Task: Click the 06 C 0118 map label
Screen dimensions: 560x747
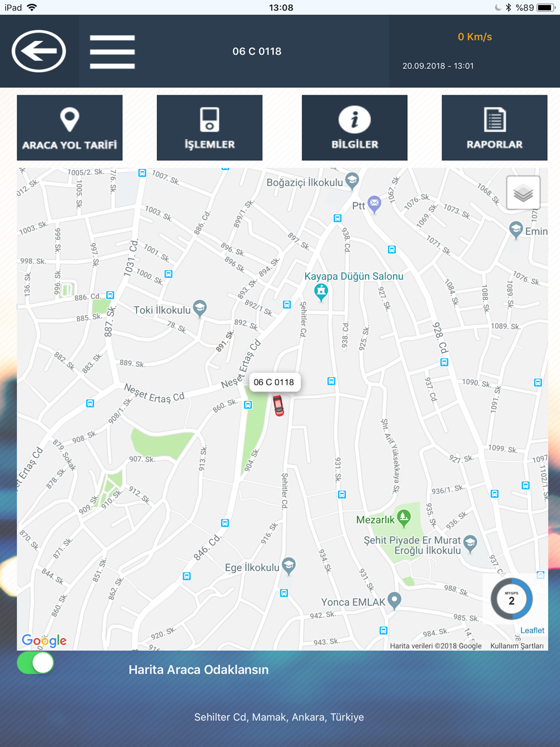Action: click(x=274, y=382)
